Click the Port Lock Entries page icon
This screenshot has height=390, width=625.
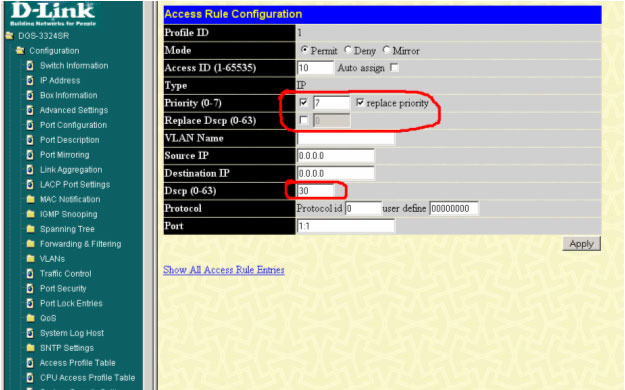tap(30, 303)
